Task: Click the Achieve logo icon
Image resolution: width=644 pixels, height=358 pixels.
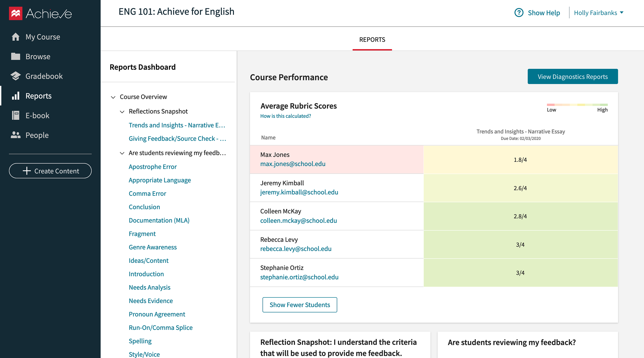Action: point(16,13)
